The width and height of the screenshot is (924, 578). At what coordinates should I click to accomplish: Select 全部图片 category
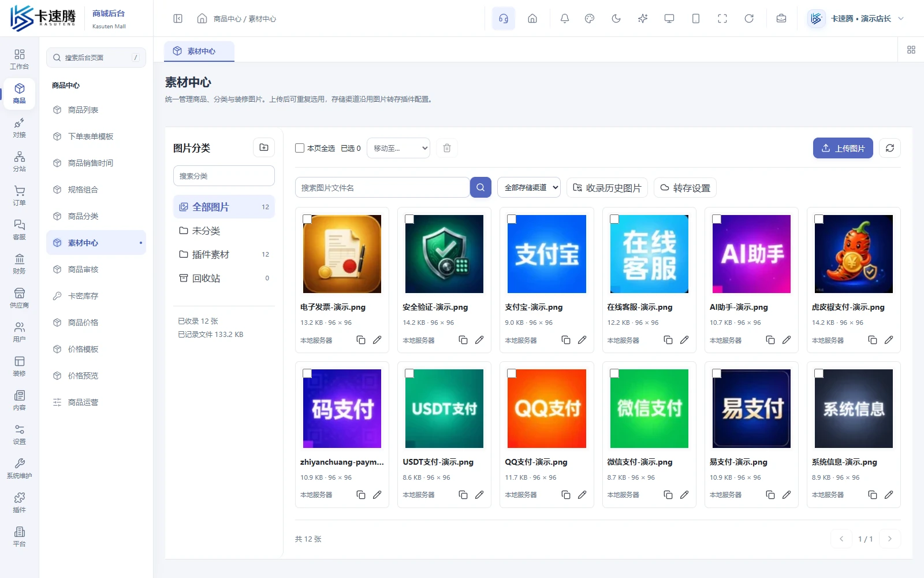[x=224, y=207]
